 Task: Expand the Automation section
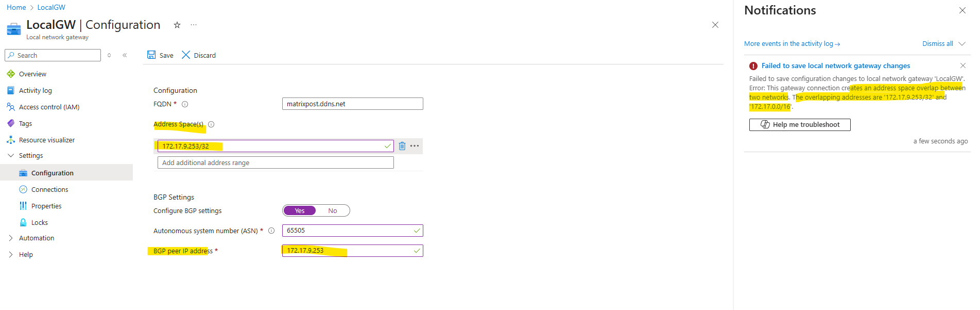[x=11, y=238]
